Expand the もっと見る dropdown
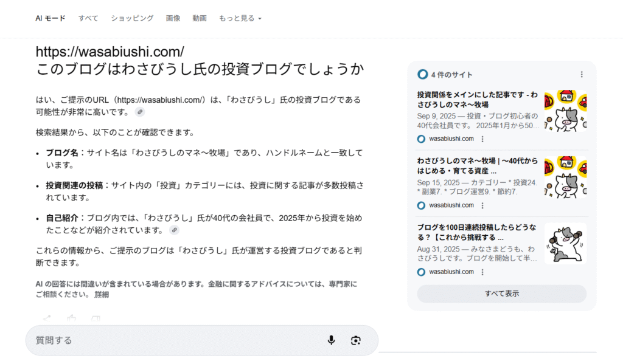623x364 pixels. tap(240, 18)
